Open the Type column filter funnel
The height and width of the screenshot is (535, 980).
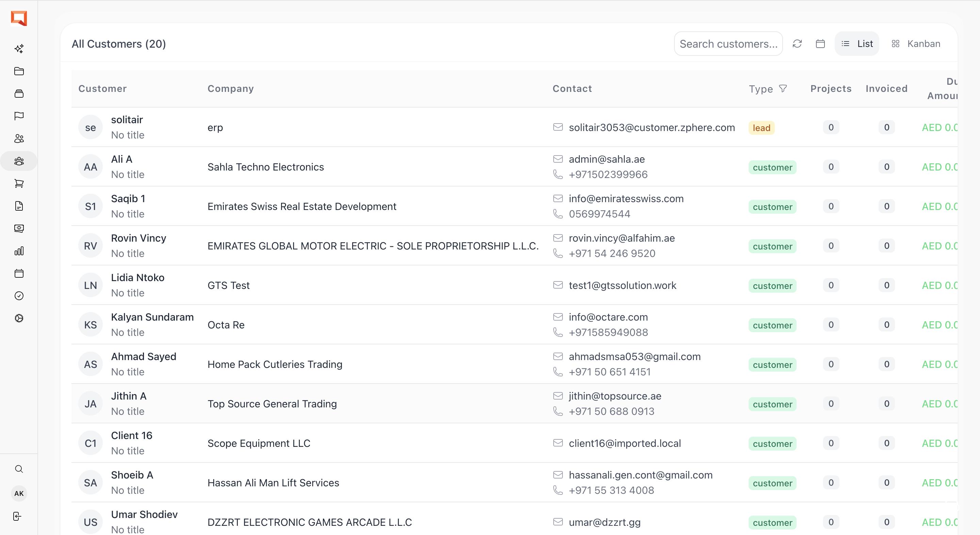[783, 89]
